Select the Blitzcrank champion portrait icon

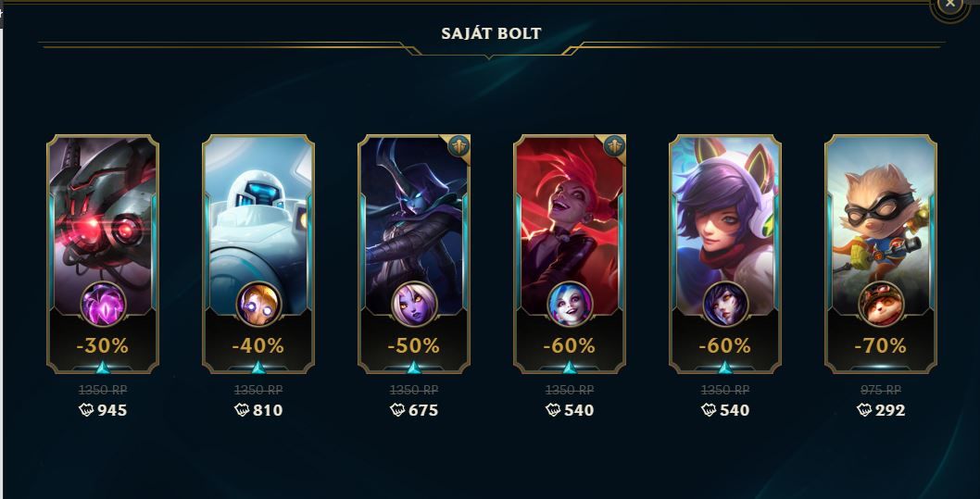pos(258,304)
